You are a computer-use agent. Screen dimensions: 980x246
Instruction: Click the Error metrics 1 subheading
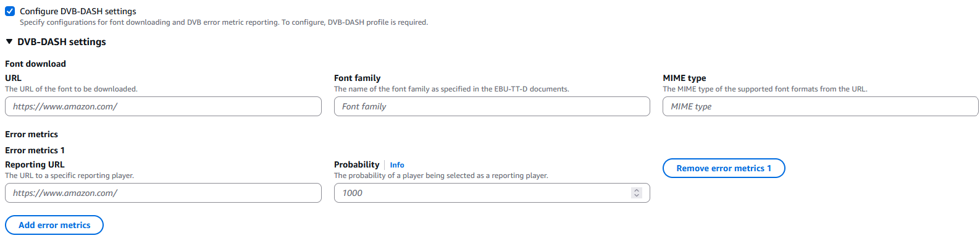point(35,150)
